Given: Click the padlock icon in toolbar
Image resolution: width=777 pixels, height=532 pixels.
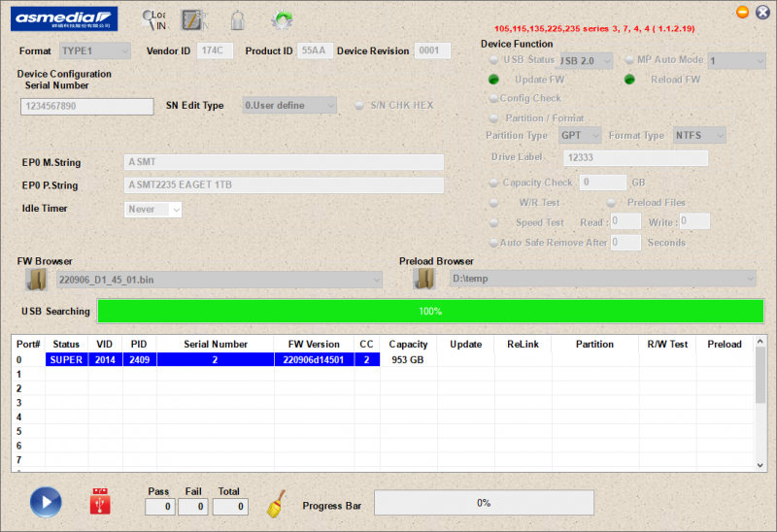Looking at the screenshot, I should pos(237,18).
